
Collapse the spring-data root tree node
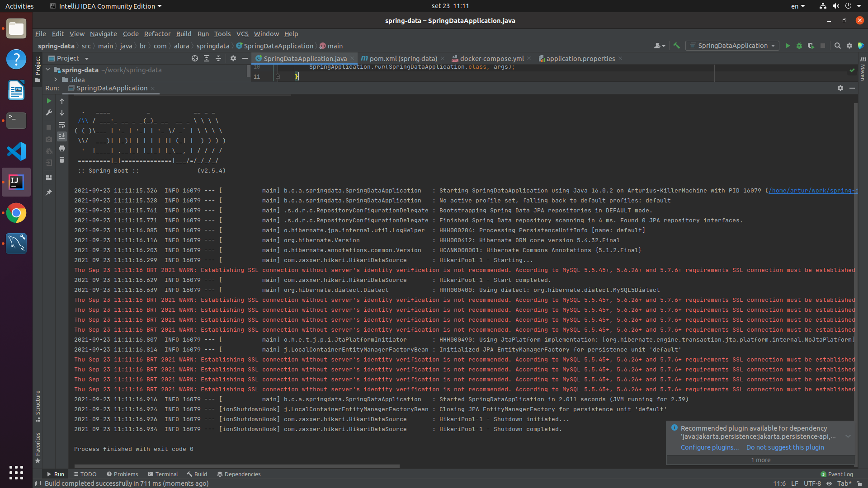pyautogui.click(x=48, y=70)
